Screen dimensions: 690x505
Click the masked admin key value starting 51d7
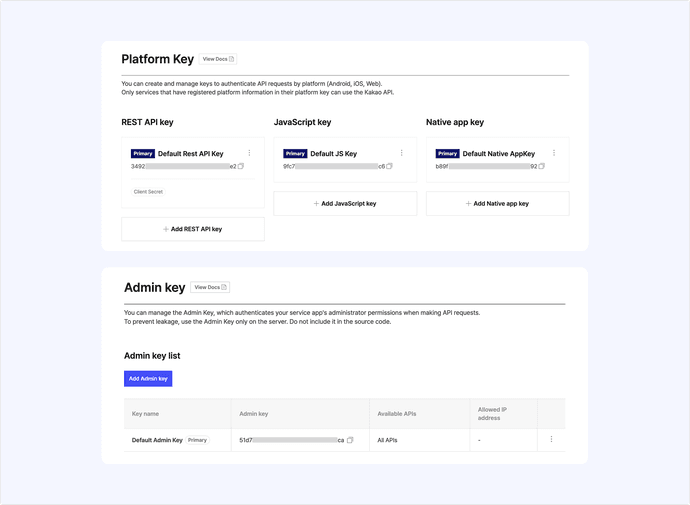coord(291,440)
